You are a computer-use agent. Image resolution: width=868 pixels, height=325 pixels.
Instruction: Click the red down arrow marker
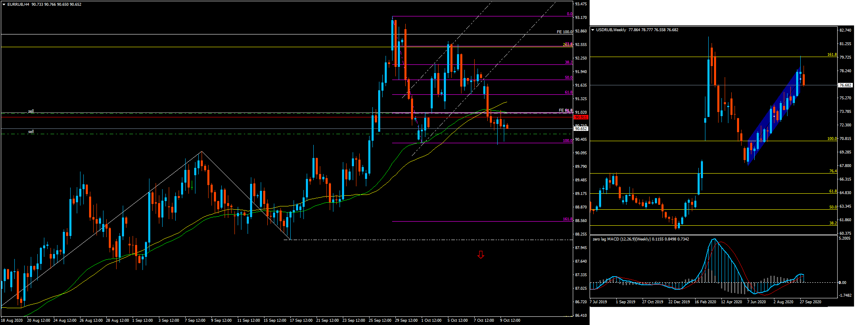point(481,255)
